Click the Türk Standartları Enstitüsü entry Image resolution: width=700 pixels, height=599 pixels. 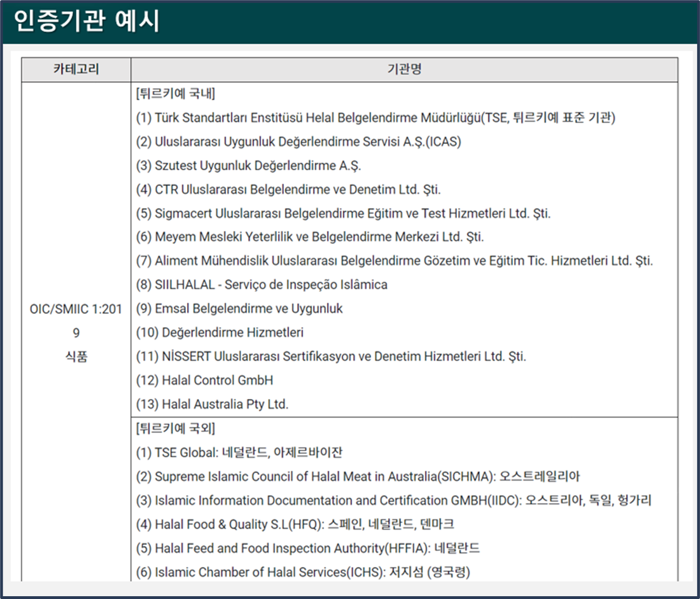pyautogui.click(x=375, y=118)
